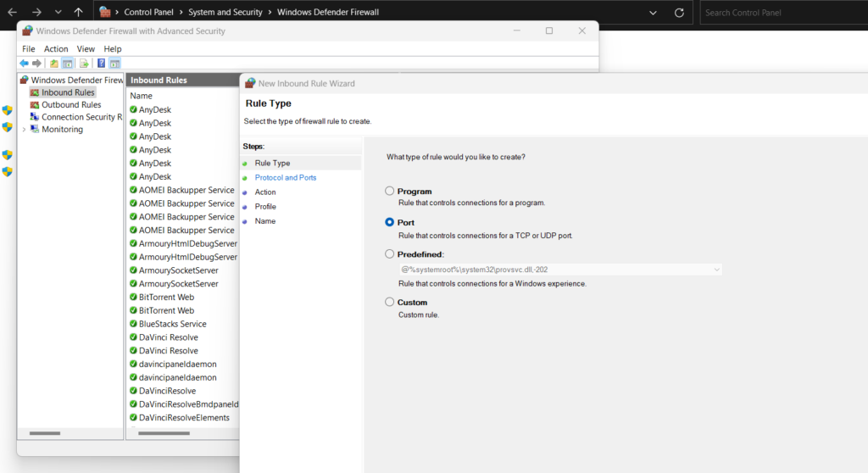The width and height of the screenshot is (868, 473).
Task: Select Outbound Rules in the tree
Action: tap(71, 104)
